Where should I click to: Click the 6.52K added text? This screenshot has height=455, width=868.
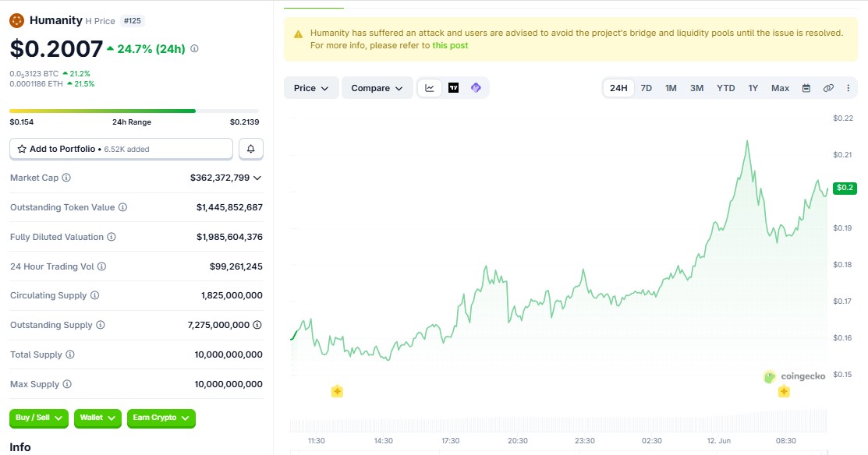pos(127,150)
